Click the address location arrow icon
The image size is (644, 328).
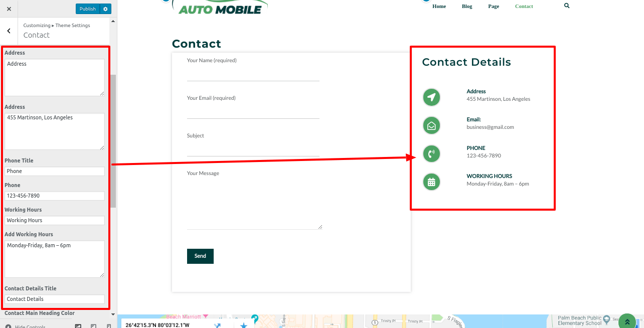431,97
